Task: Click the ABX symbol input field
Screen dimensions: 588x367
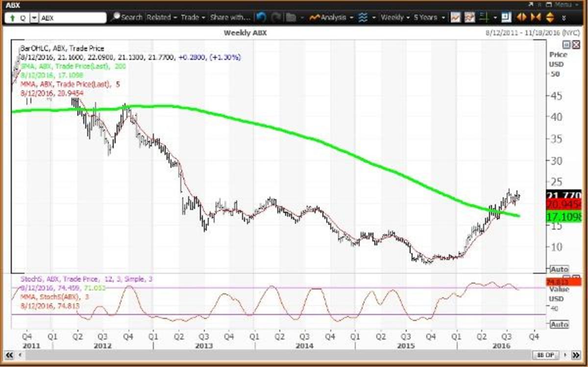Action: 73,18
